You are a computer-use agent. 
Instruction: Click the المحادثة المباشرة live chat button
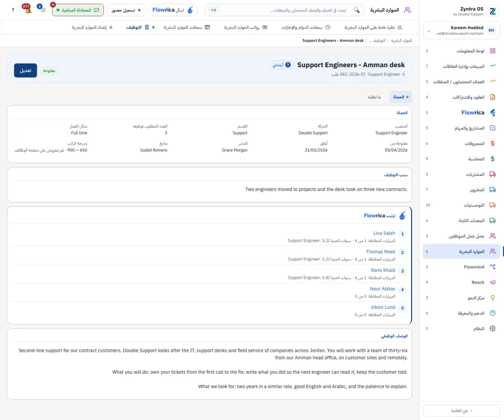click(x=78, y=10)
